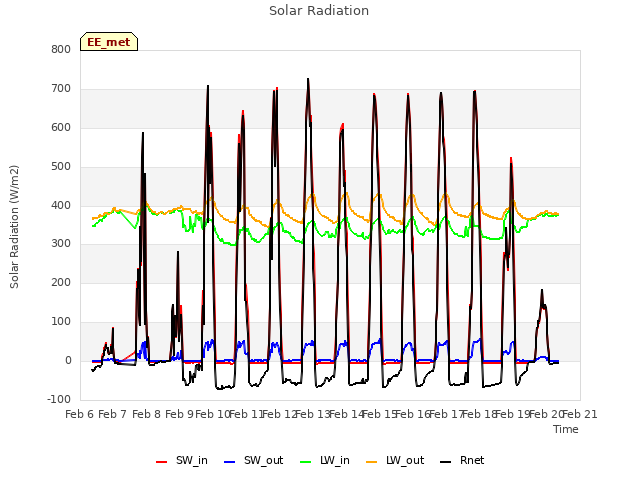Click the green LW_in legend swatch
This screenshot has width=640, height=480.
[x=306, y=462]
